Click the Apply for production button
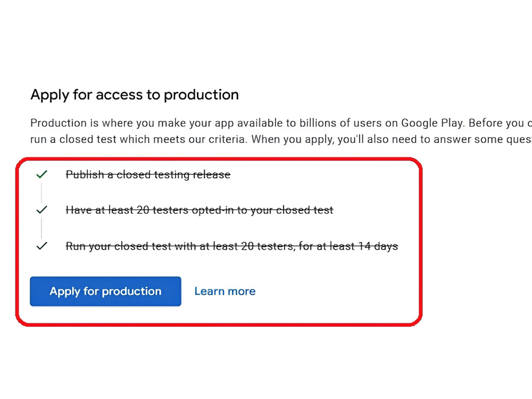 pos(105,291)
